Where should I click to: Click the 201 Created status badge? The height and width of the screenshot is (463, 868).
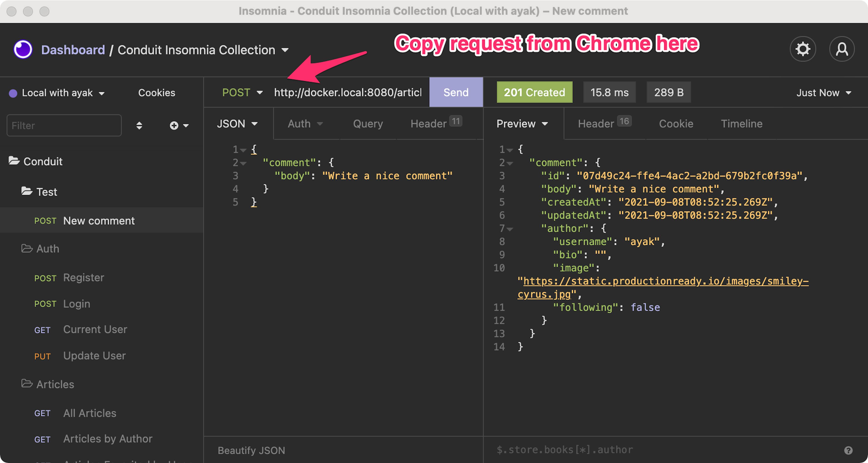pyautogui.click(x=534, y=92)
